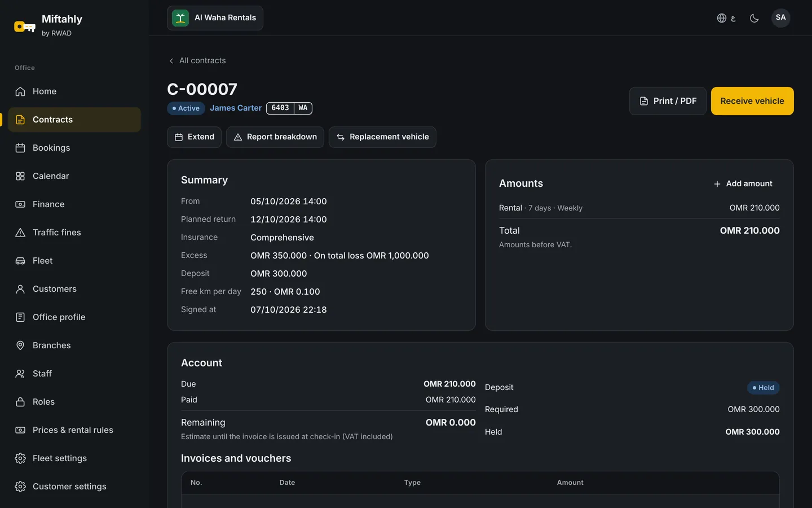Click the Contracts document icon in the sidebar
The width and height of the screenshot is (812, 508).
20,120
